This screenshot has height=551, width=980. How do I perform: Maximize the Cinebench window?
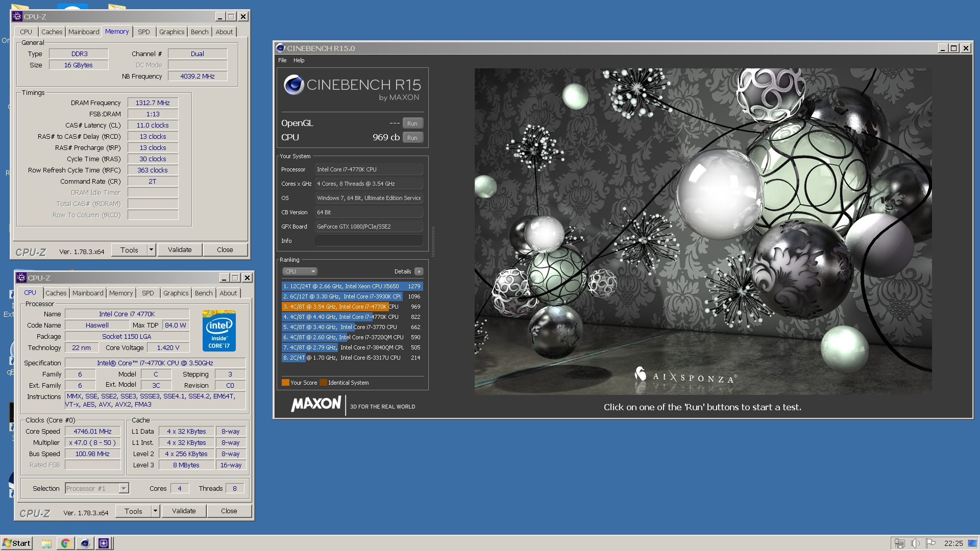click(954, 48)
